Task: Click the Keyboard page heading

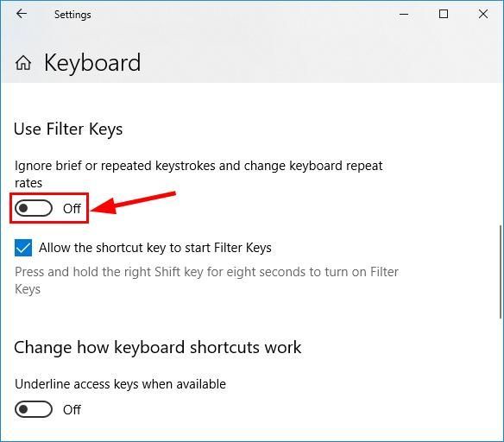Action: click(92, 63)
